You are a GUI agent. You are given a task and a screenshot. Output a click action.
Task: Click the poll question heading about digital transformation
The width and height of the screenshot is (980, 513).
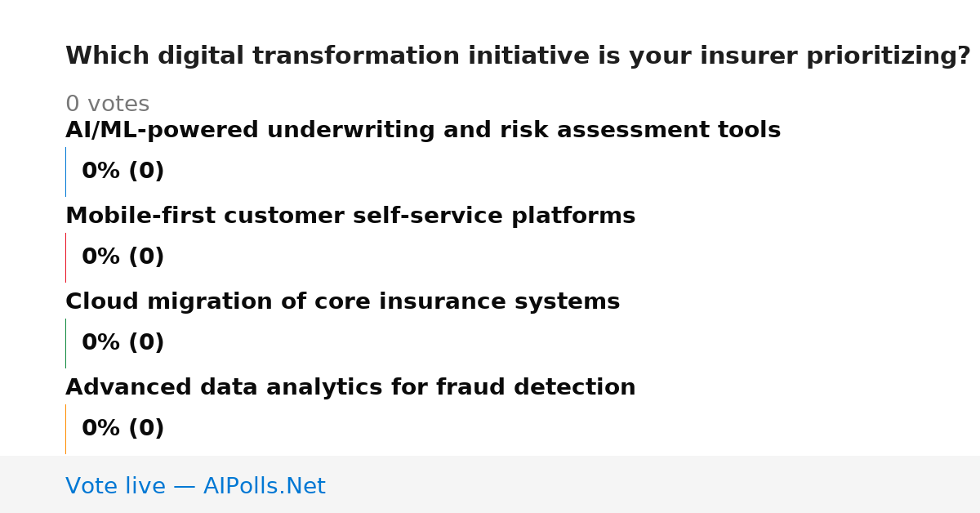tap(518, 56)
